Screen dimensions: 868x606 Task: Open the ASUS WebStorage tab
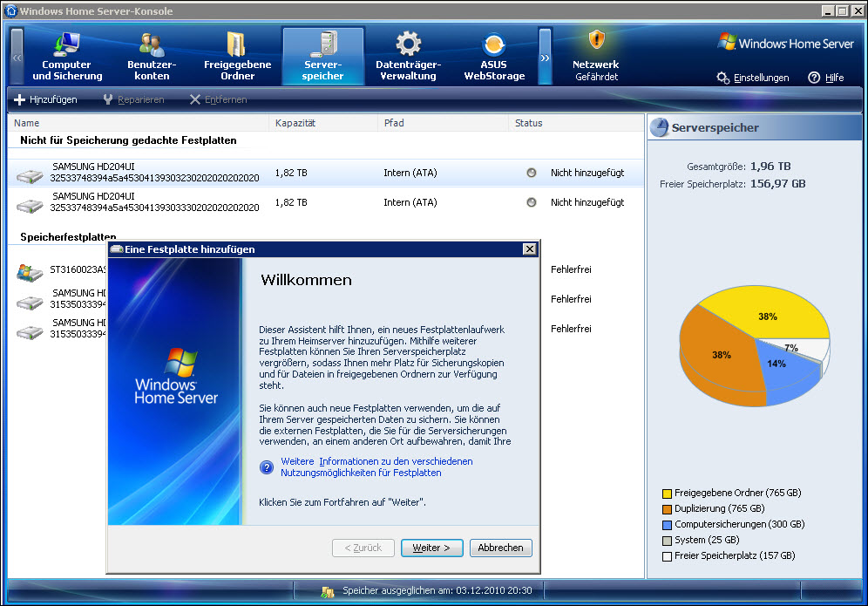[x=494, y=57]
